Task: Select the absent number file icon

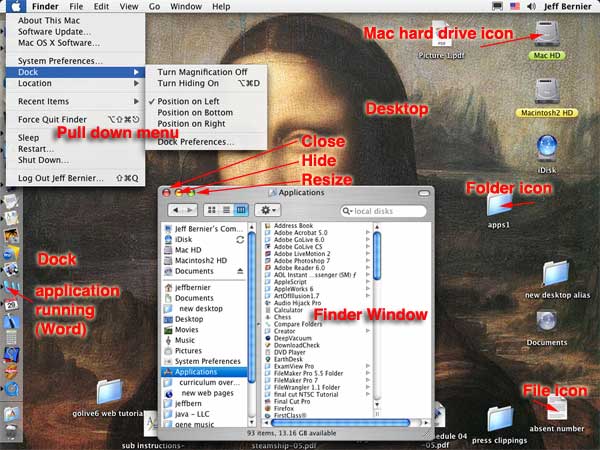Action: tap(555, 405)
